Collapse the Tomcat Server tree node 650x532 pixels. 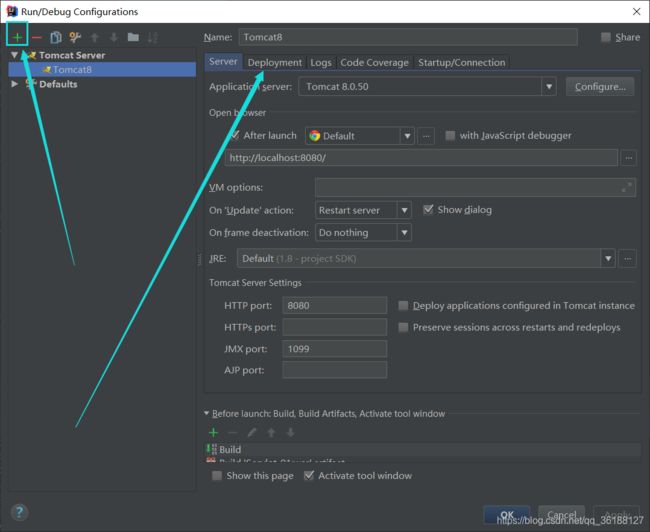(15, 55)
